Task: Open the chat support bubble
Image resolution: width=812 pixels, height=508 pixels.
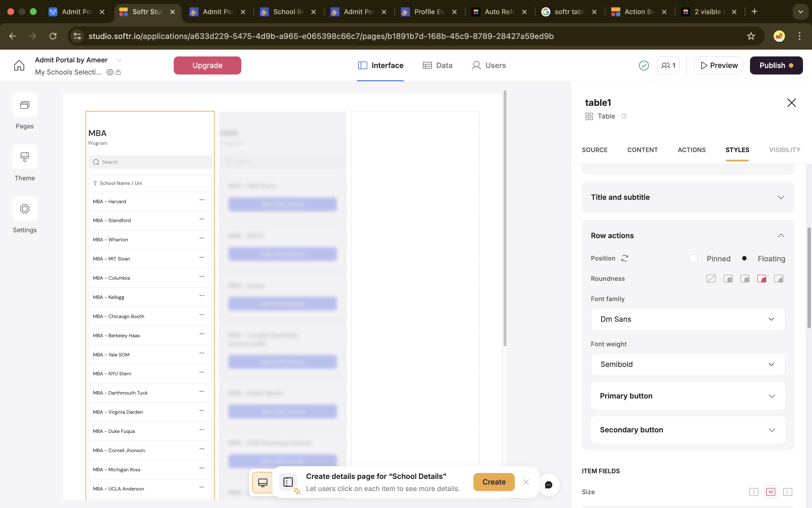Action: (549, 485)
